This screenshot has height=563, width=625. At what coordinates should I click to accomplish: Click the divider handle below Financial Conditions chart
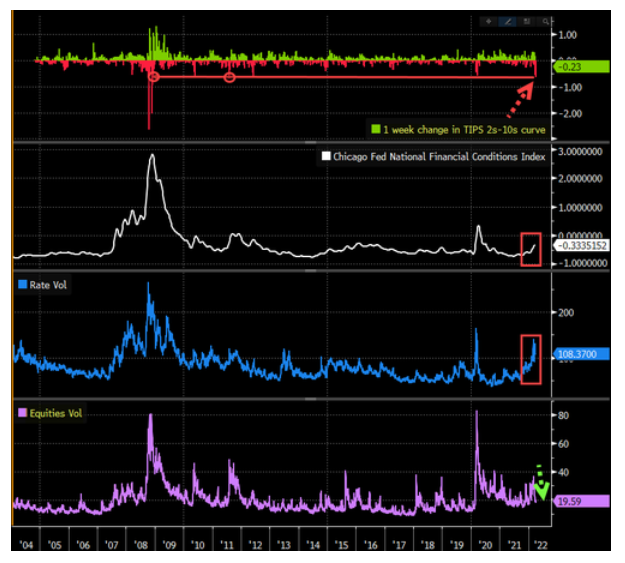pyautogui.click(x=311, y=270)
